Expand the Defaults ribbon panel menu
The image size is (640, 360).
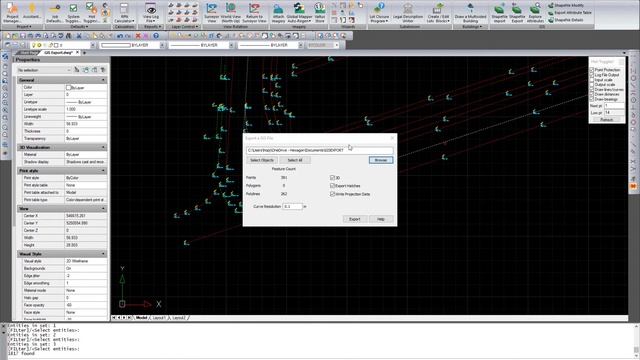pos(79,27)
